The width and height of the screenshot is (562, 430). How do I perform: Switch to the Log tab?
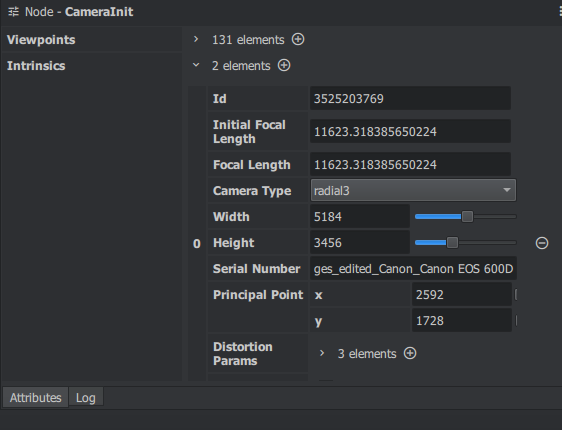point(86,397)
